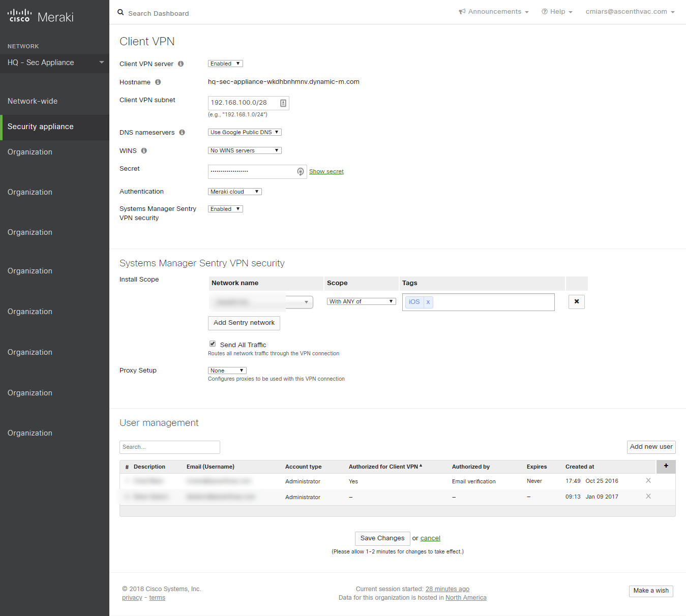Click the plus icon to add table column
Viewport: 686px width, 616px height.
coord(666,466)
